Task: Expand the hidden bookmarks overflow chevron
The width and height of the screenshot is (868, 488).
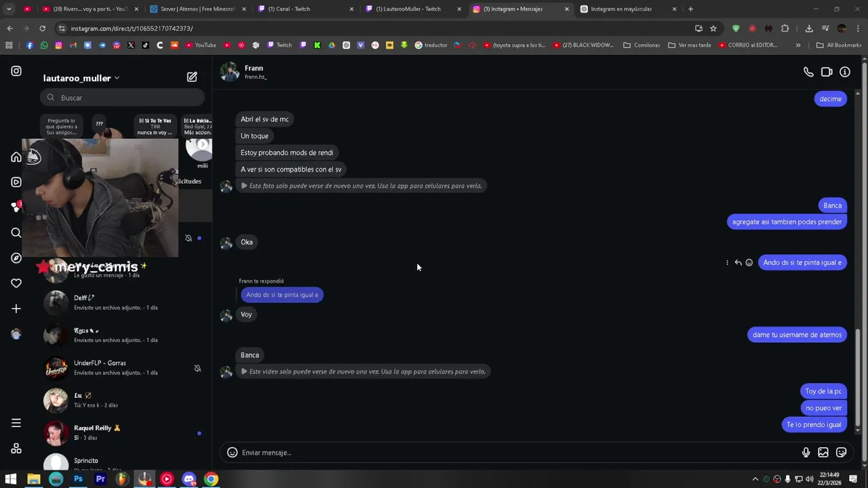Action: (798, 45)
